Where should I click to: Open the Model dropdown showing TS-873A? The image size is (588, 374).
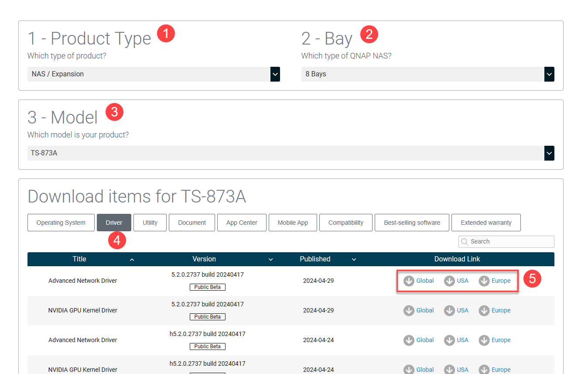tap(549, 153)
